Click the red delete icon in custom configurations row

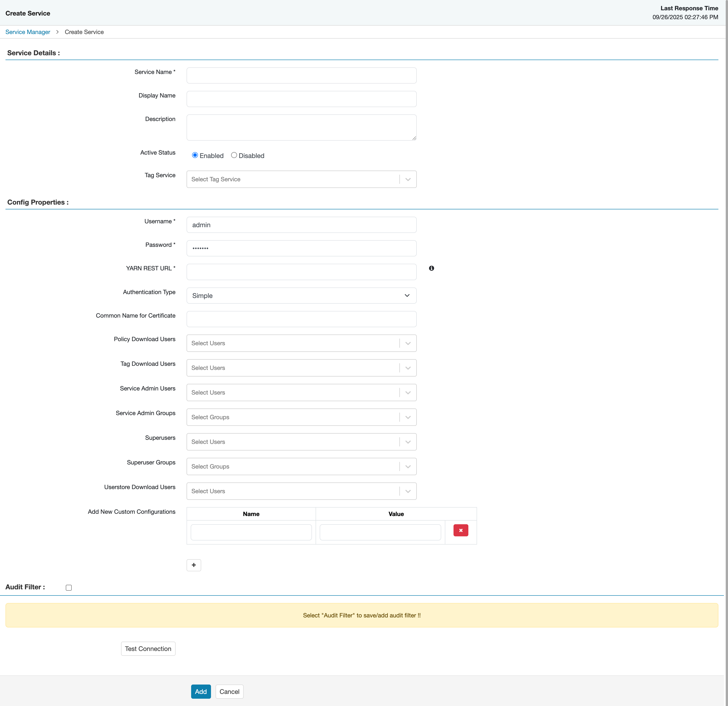[461, 530]
